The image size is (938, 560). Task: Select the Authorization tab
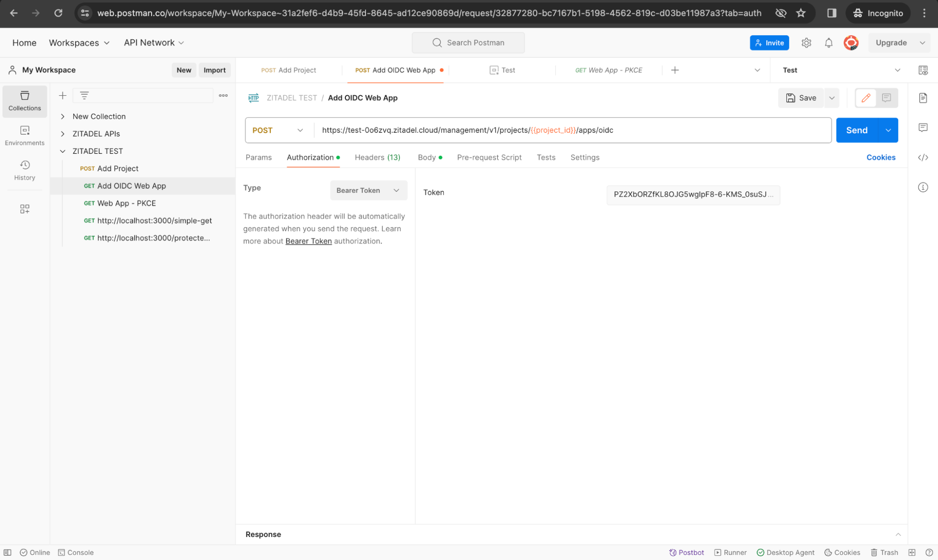click(x=310, y=157)
